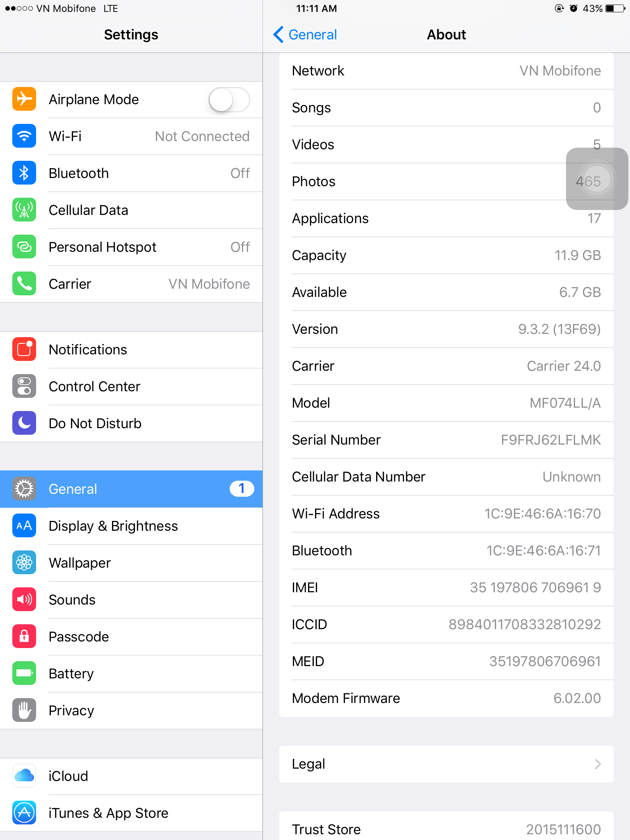Expand the Legal row chevron
This screenshot has width=630, height=840.
(598, 764)
